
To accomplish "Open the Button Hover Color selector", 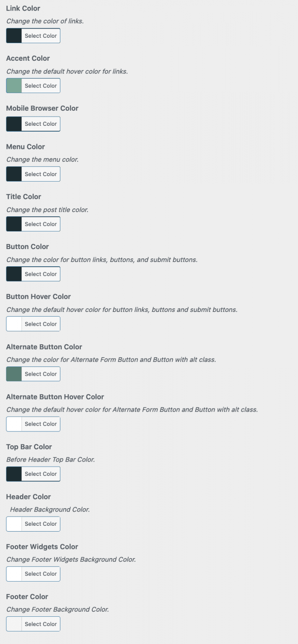I will click(x=41, y=323).
